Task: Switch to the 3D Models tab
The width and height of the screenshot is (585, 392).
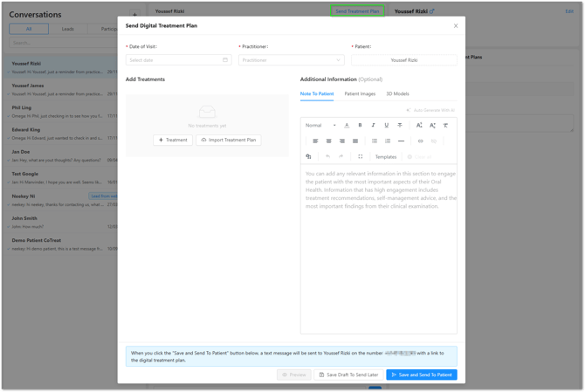Action: click(x=397, y=93)
